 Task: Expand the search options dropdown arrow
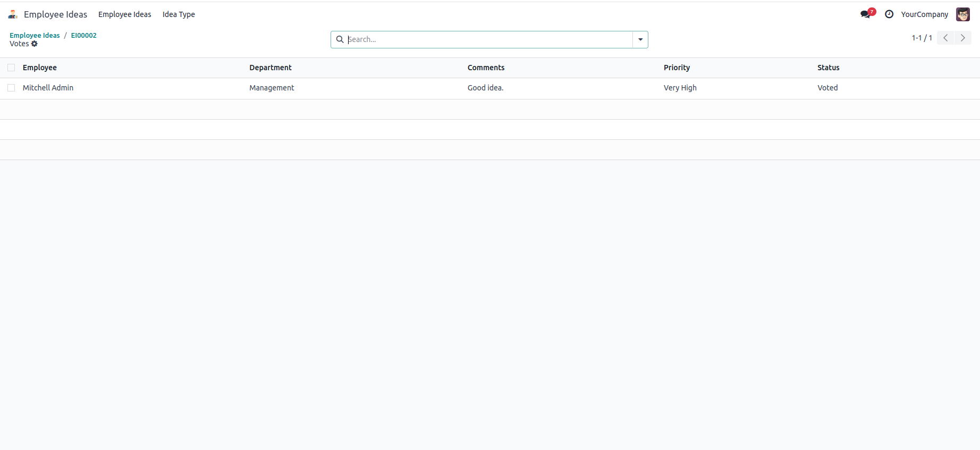tap(640, 39)
